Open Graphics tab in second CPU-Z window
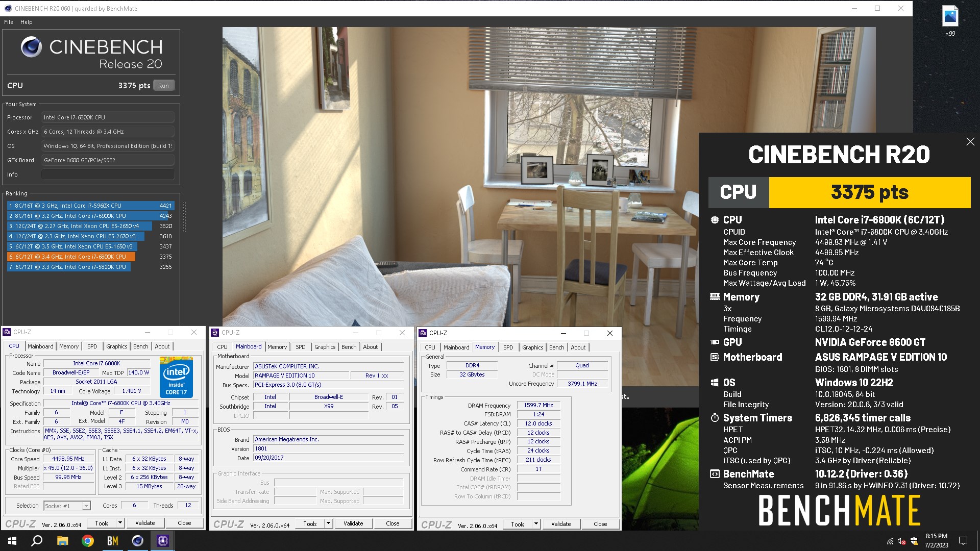The width and height of the screenshot is (980, 551). tap(325, 347)
